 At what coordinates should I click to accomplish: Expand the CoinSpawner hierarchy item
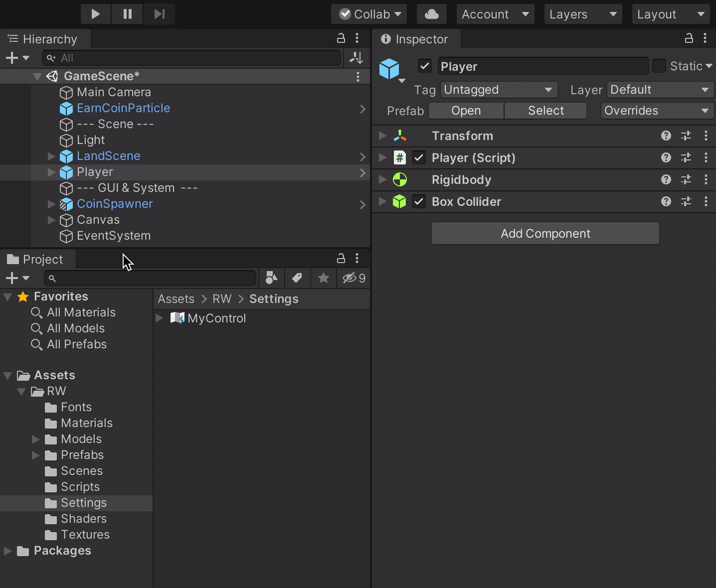(50, 204)
